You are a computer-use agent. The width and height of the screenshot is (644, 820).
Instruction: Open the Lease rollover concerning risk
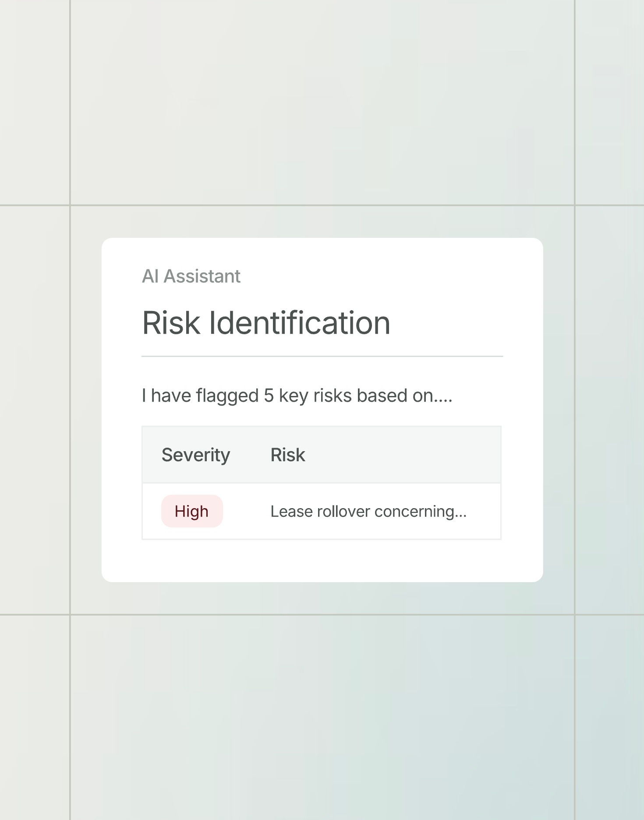click(368, 511)
